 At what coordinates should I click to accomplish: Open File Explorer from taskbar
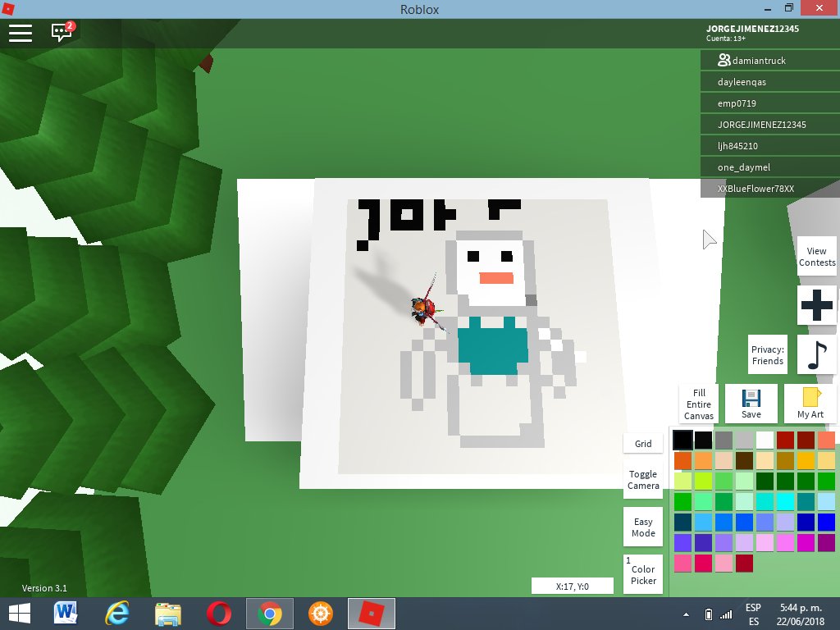pyautogui.click(x=167, y=614)
